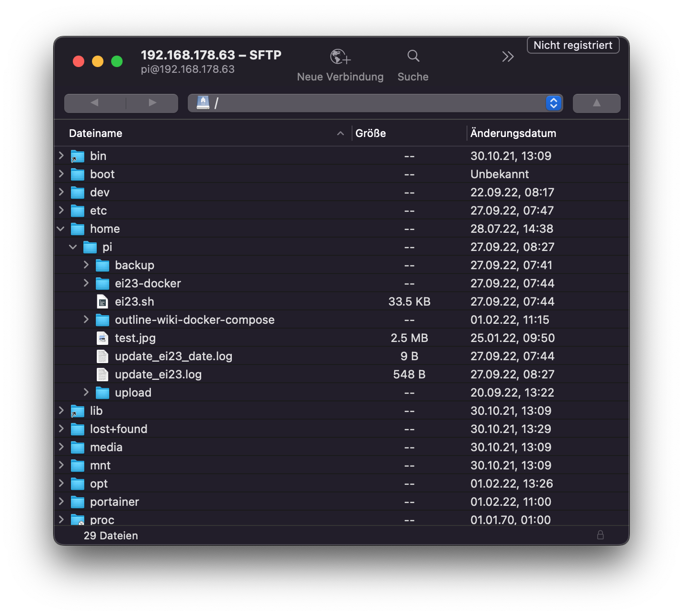Select the ei23.sh script file icon

(x=102, y=302)
